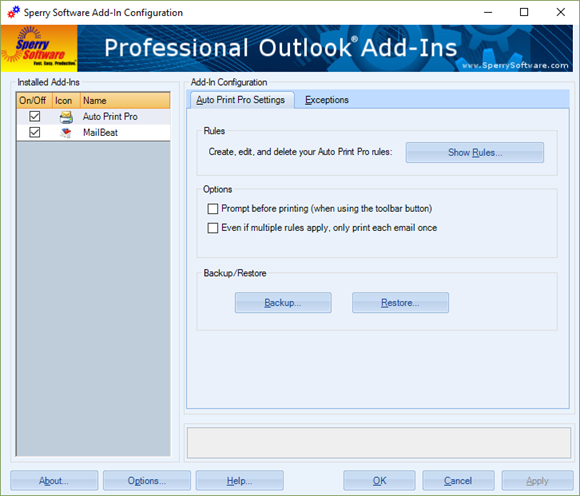580x496 pixels.
Task: Select the Auto Print Pro row name
Action: [x=110, y=117]
